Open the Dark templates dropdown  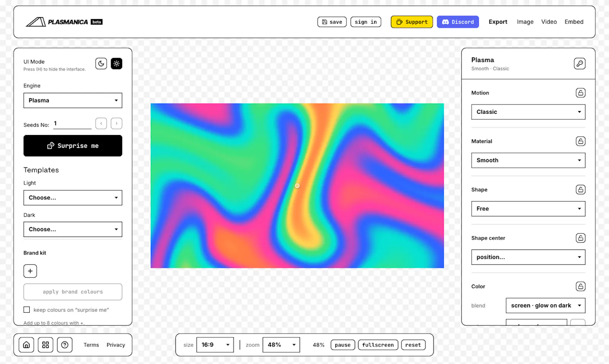pyautogui.click(x=73, y=229)
